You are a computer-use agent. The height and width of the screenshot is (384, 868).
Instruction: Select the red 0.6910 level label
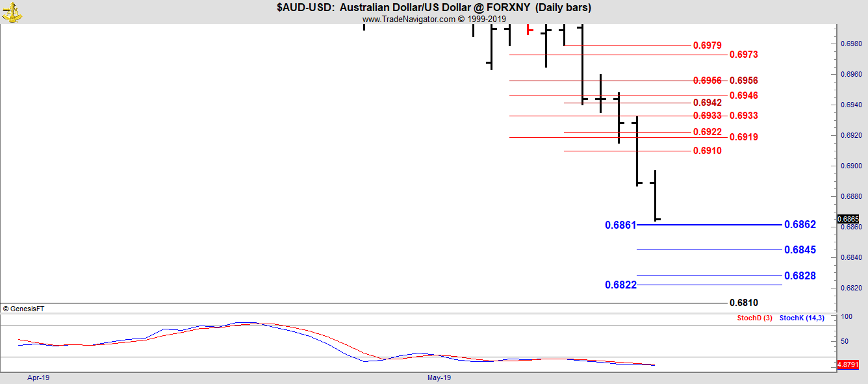[x=707, y=151]
